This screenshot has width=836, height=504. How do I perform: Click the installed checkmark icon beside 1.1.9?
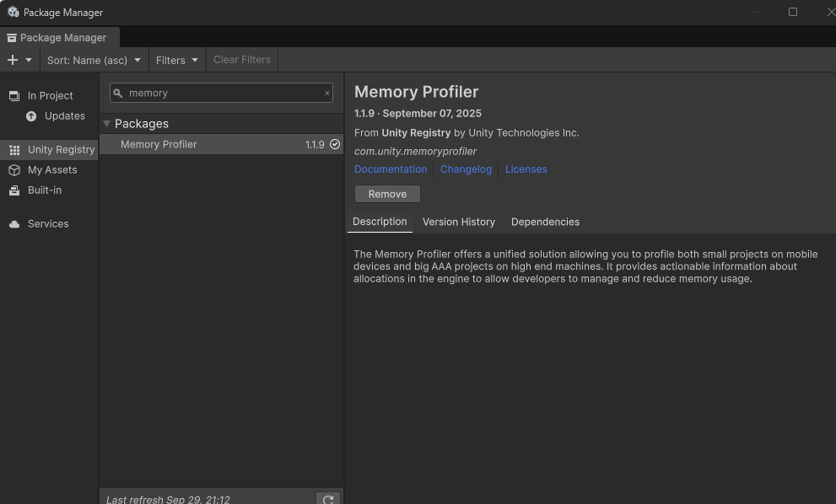tap(335, 144)
